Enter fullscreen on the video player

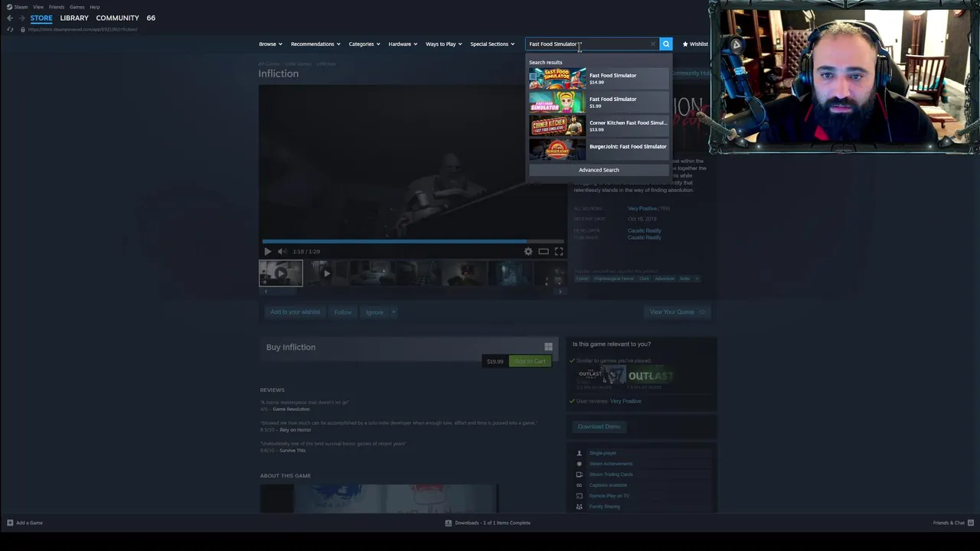pos(559,251)
